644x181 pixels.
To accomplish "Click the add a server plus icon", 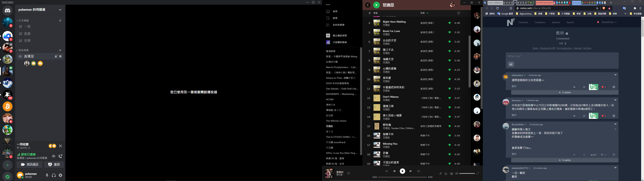I will 8,165.
